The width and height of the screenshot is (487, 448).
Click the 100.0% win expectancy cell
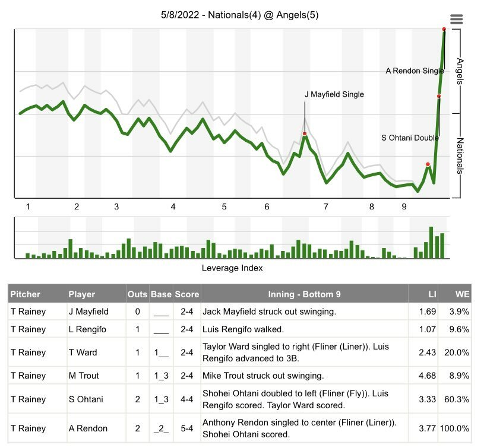(x=455, y=428)
